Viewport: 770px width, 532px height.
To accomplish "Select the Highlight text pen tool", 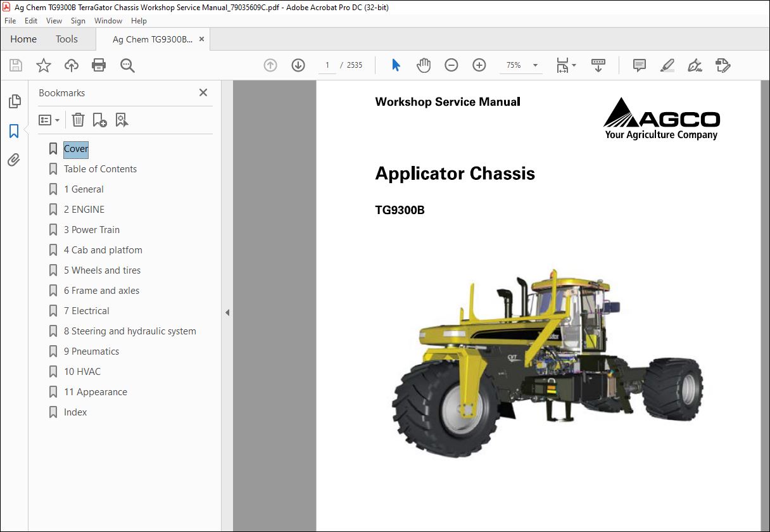I will click(x=667, y=65).
